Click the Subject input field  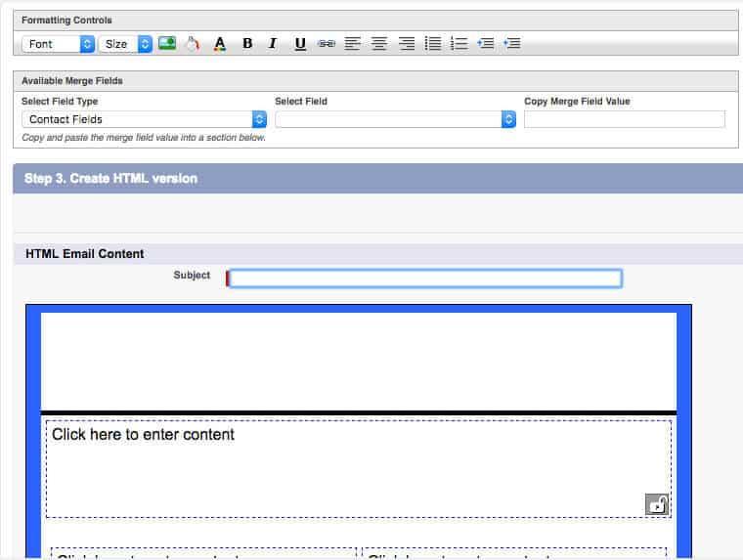424,279
